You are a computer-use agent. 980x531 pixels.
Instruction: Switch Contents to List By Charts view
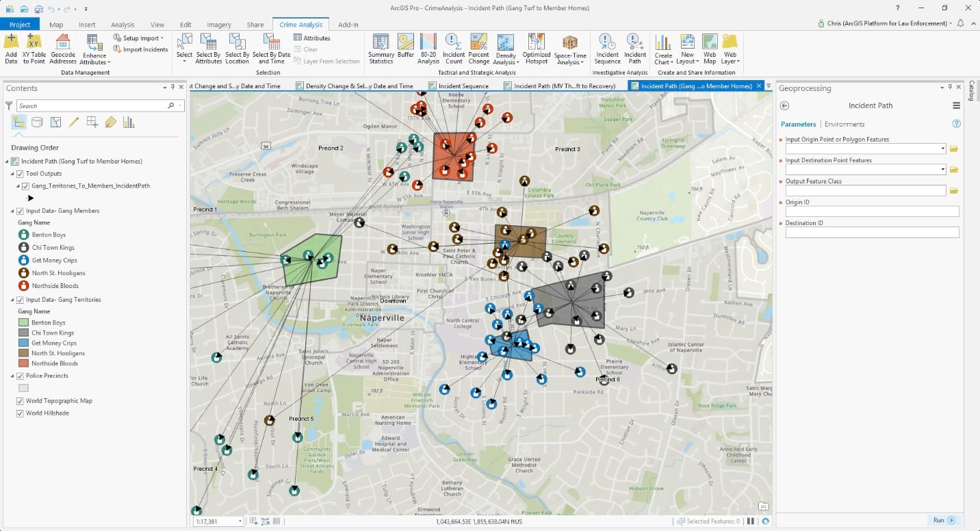129,122
